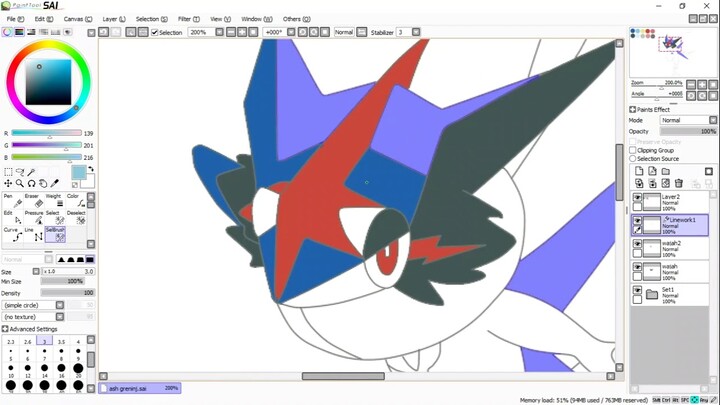Open the File menu
The width and height of the screenshot is (720, 405).
(x=15, y=19)
